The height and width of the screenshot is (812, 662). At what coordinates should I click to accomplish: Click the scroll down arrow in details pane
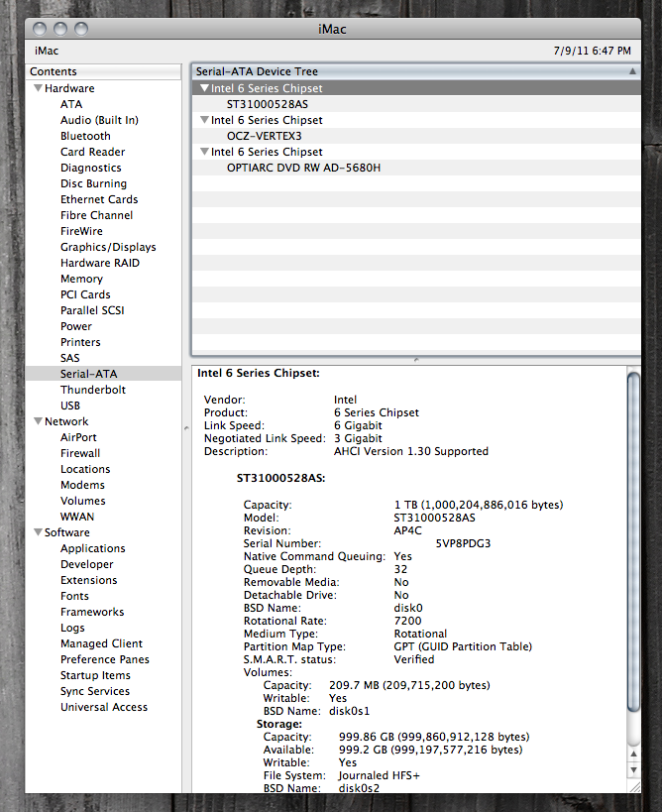(633, 770)
